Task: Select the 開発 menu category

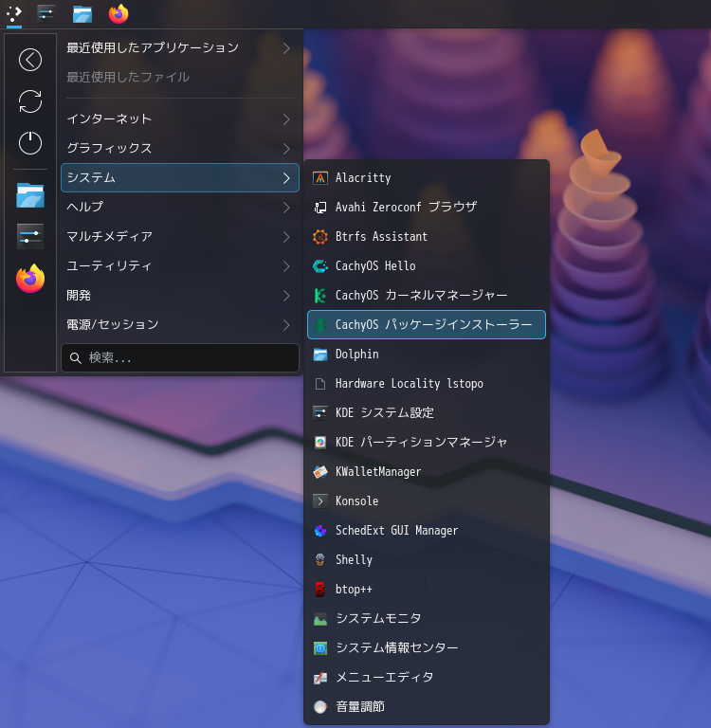Action: click(x=180, y=296)
